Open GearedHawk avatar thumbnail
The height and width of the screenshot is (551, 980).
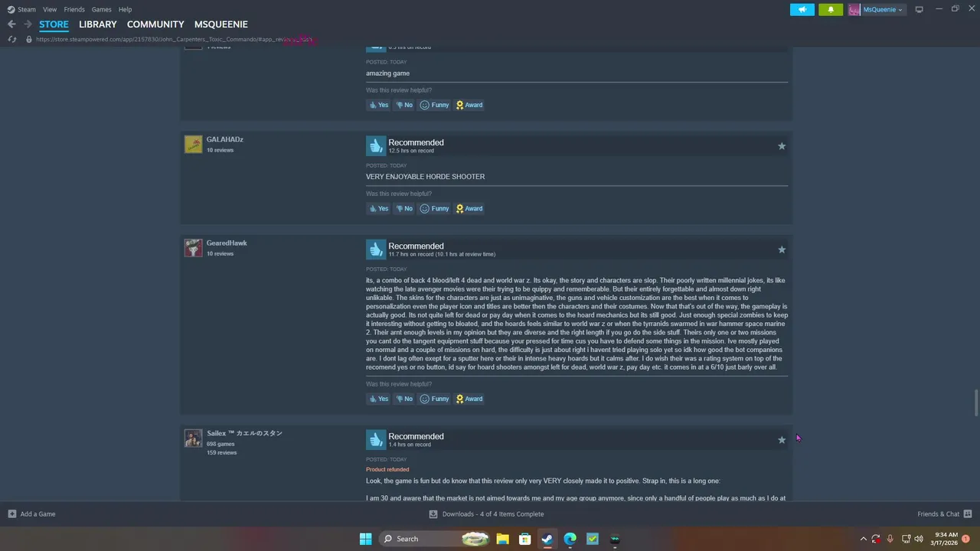click(x=193, y=248)
